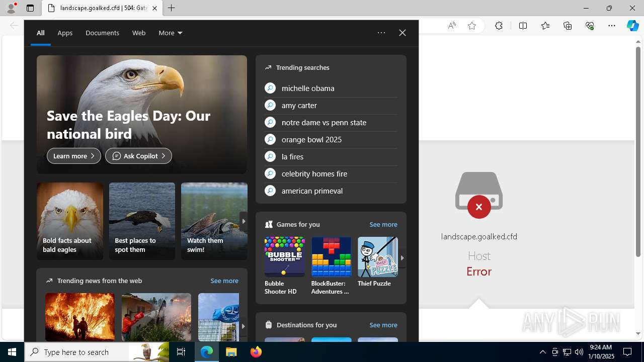Show next games arrow
644x362 pixels.
(402, 258)
